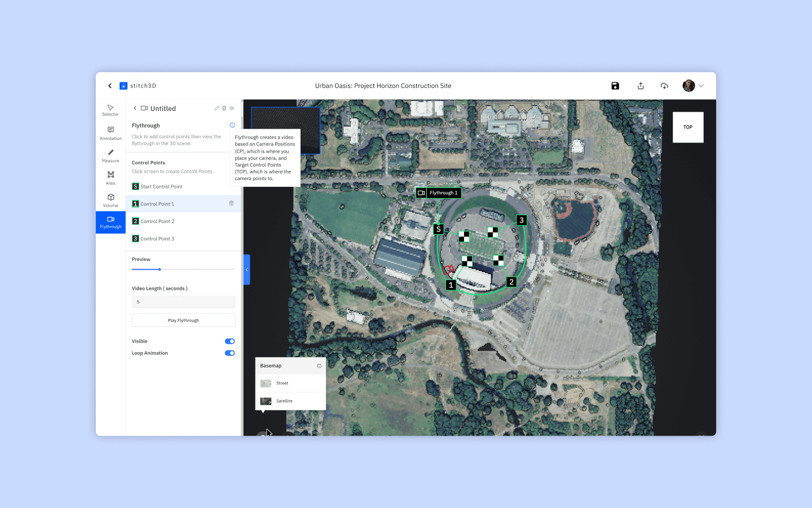Choose the Street basemap option

click(x=290, y=383)
